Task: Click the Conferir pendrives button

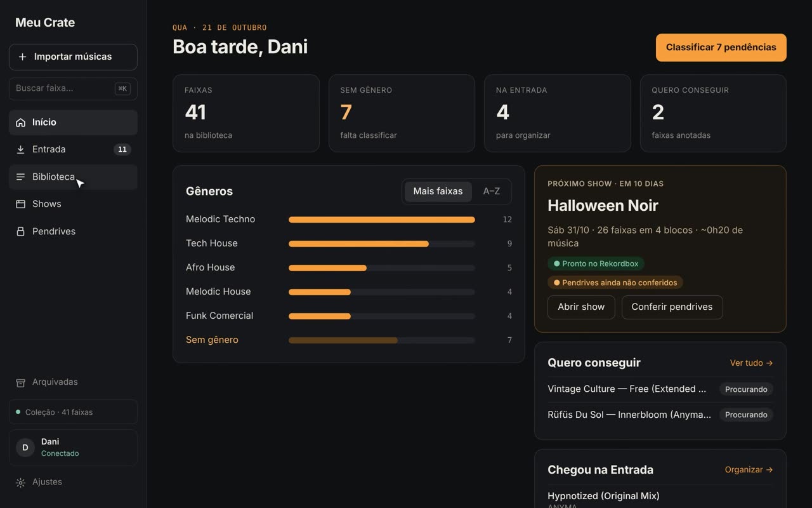Action: 672,307
